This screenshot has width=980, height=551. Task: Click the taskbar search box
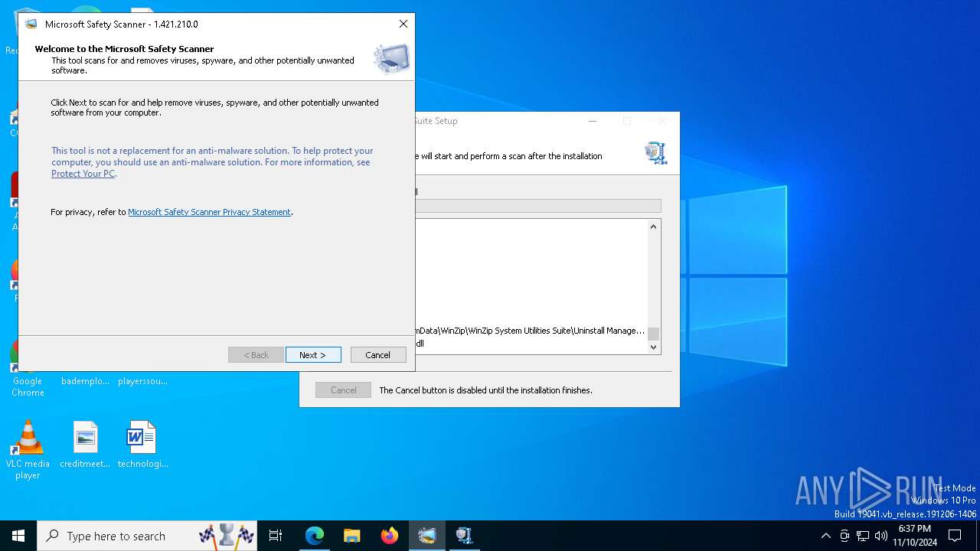pos(148,536)
